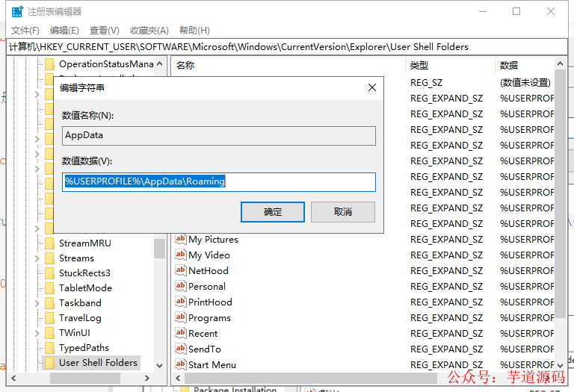Select the TabletMode tree item label
Viewport: 574px width, 392px height.
pyautogui.click(x=85, y=288)
